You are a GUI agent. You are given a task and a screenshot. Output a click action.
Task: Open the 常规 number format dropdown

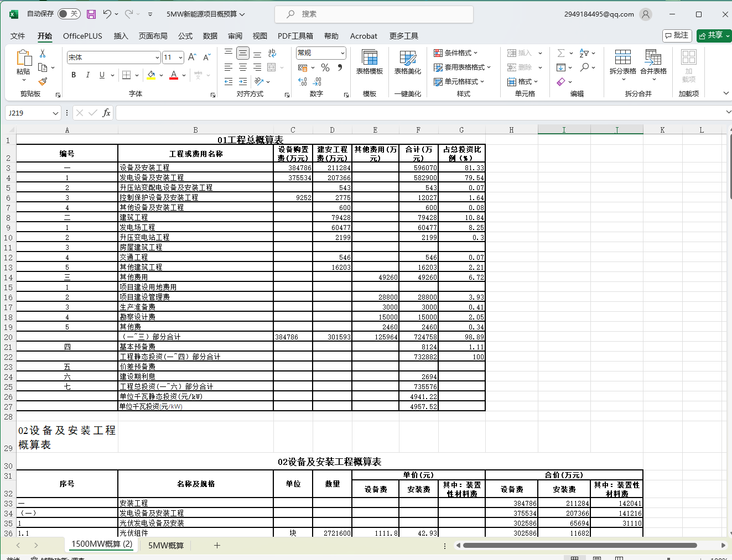click(x=342, y=53)
